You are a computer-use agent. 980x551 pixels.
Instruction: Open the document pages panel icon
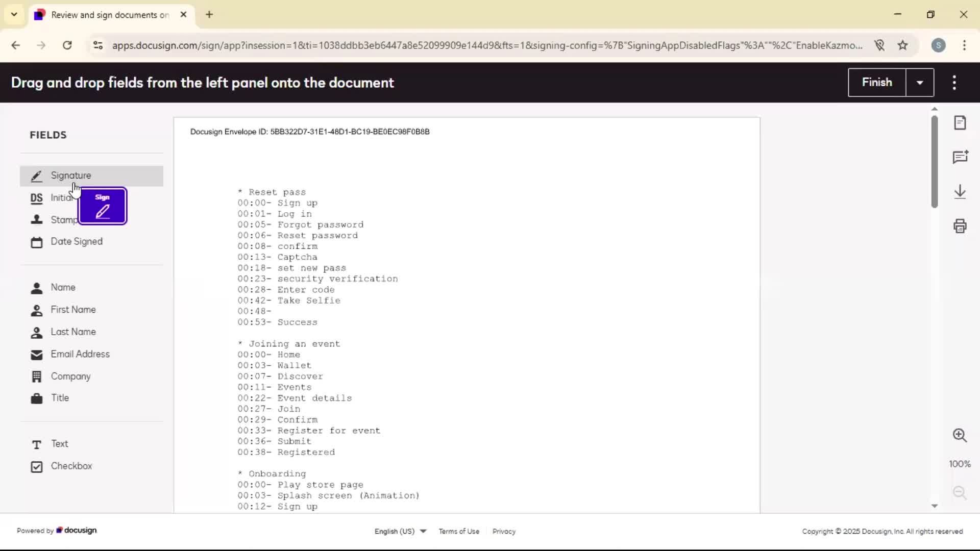click(x=960, y=122)
